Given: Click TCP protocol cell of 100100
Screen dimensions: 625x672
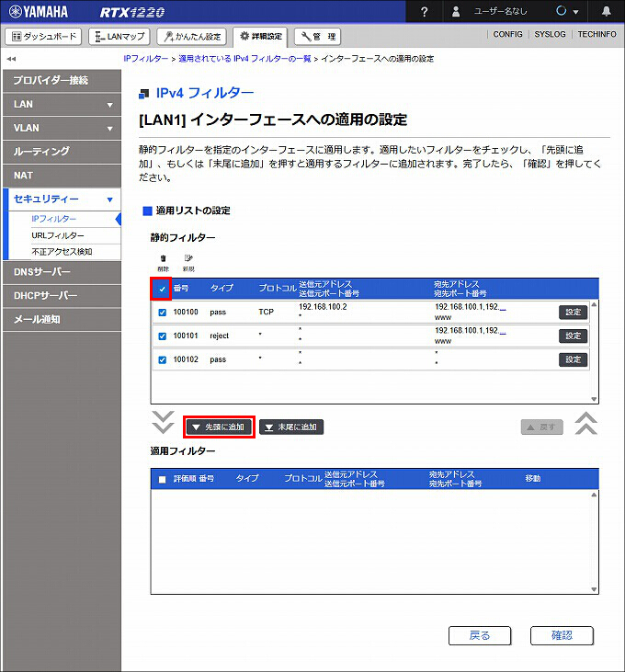Looking at the screenshot, I should [266, 312].
